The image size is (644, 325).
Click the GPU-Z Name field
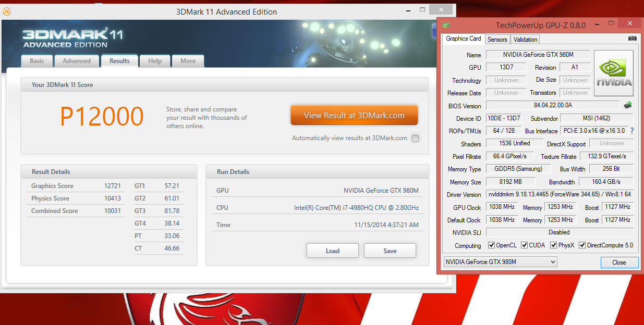(x=538, y=55)
